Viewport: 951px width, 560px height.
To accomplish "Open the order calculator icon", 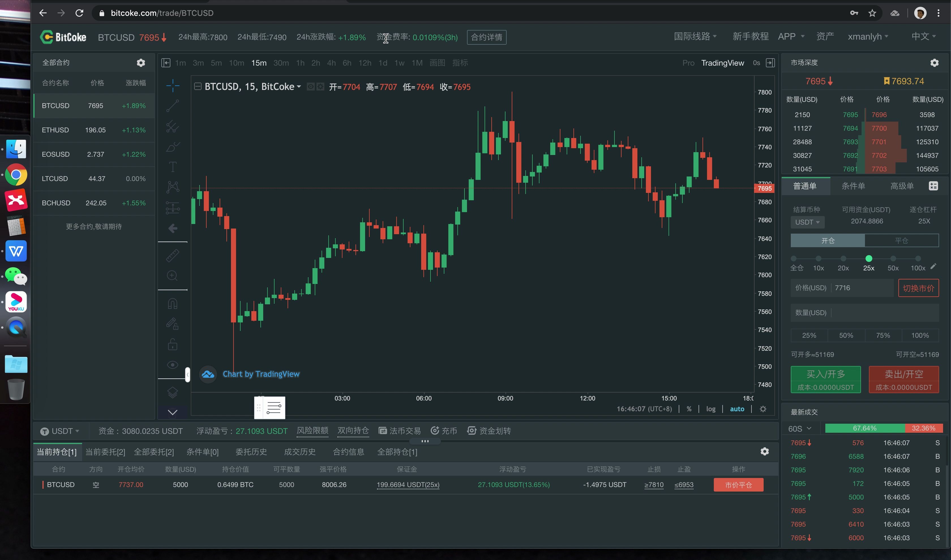I will pos(933,186).
